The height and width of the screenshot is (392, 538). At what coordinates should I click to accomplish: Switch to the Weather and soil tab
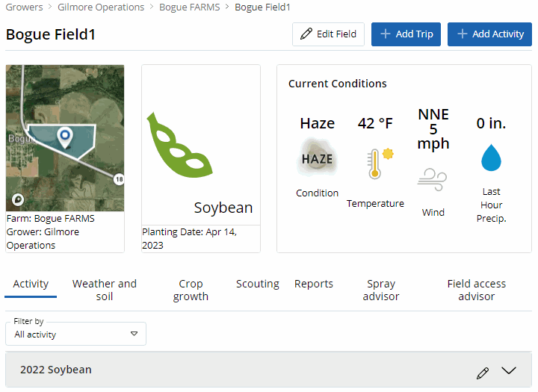click(105, 290)
